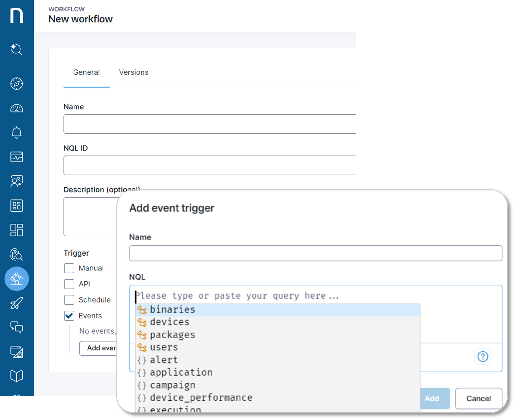Select the dashboard gauge icon in the sidebar
The image size is (515, 420).
pyautogui.click(x=16, y=109)
